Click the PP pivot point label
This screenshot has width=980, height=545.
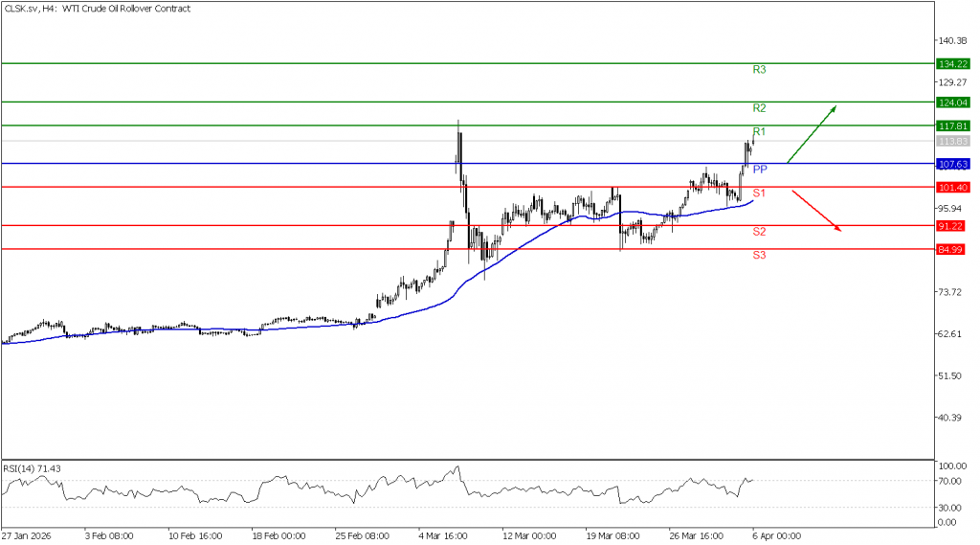[x=759, y=170]
